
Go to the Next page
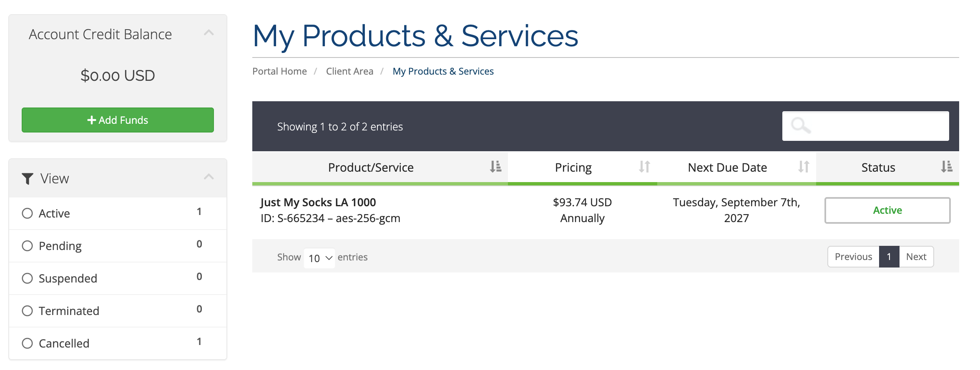click(x=916, y=257)
